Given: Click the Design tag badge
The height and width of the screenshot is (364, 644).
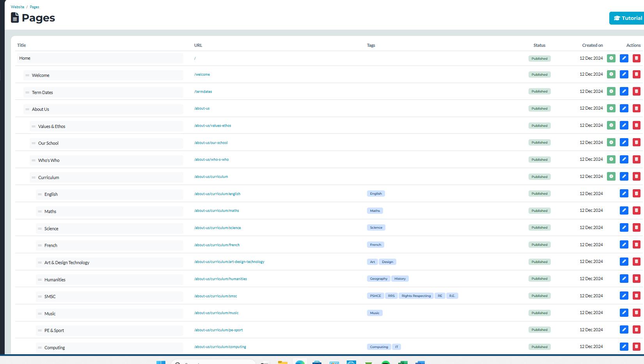Looking at the screenshot, I should tap(387, 262).
